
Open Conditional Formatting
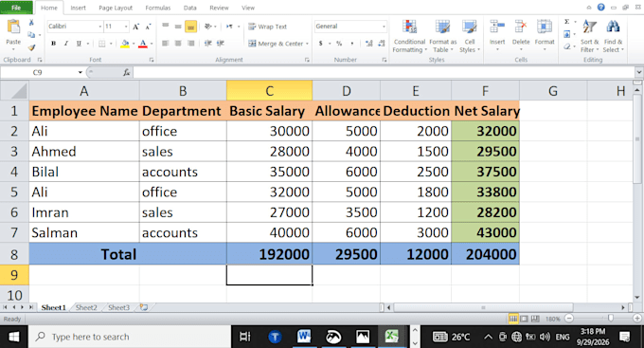409,36
